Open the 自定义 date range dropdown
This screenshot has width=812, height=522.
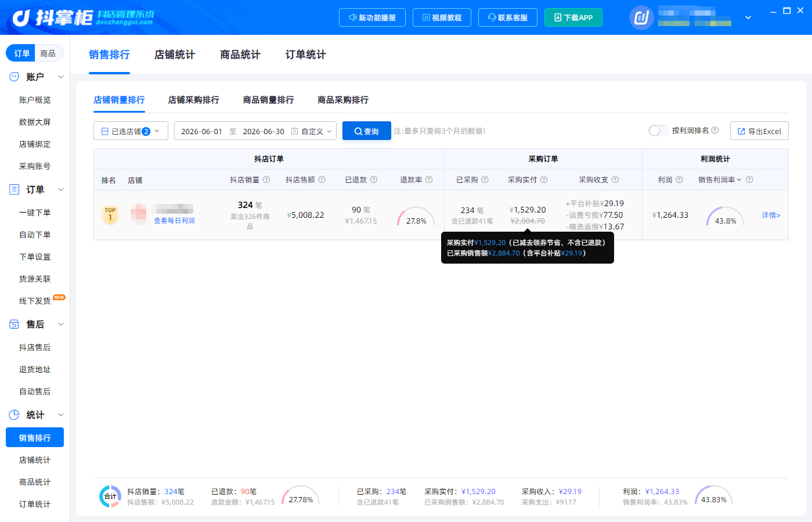pos(313,131)
